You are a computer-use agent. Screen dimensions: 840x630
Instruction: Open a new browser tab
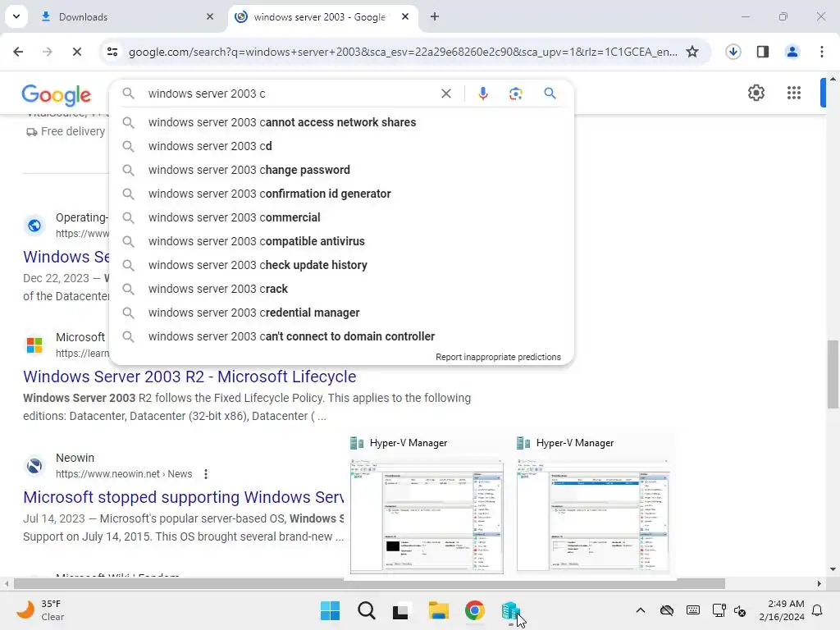click(435, 16)
